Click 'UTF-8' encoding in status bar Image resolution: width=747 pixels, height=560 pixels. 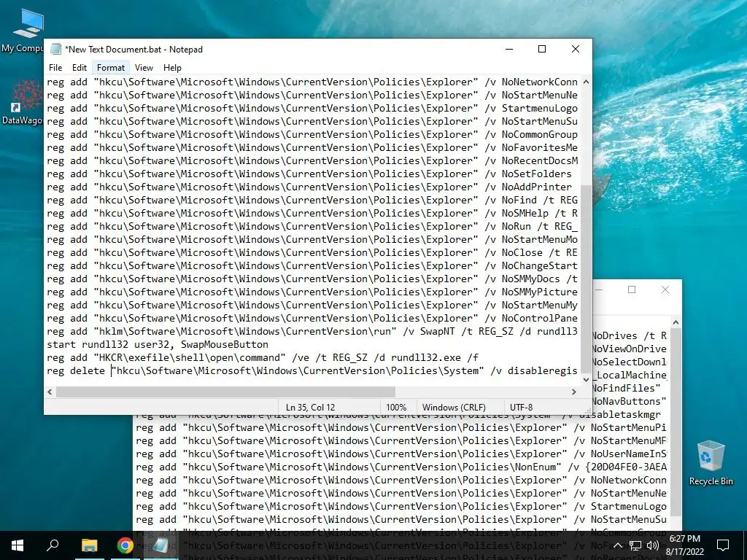point(521,408)
